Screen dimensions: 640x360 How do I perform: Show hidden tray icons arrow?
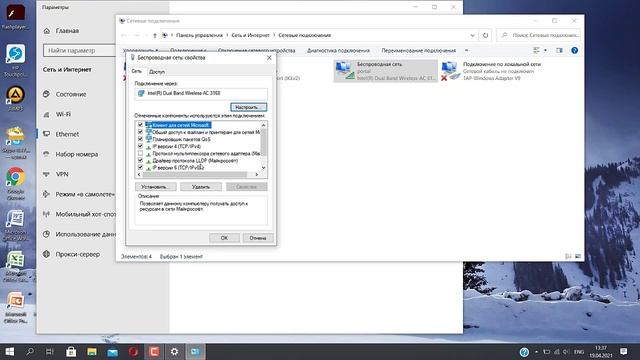point(536,351)
